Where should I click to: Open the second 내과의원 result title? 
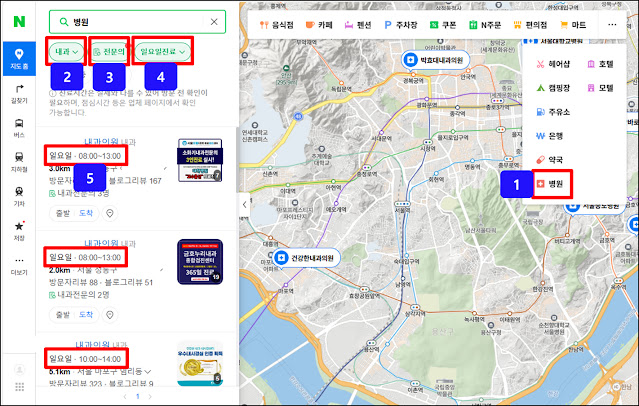pos(101,243)
